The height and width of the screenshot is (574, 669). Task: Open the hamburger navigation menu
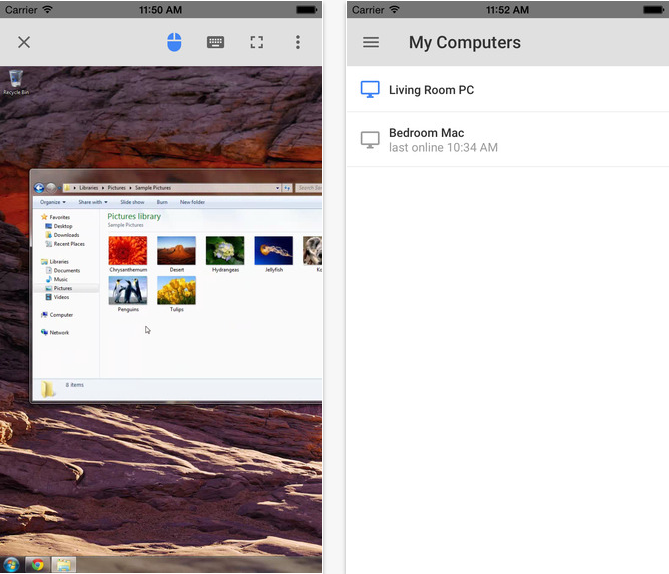(371, 43)
